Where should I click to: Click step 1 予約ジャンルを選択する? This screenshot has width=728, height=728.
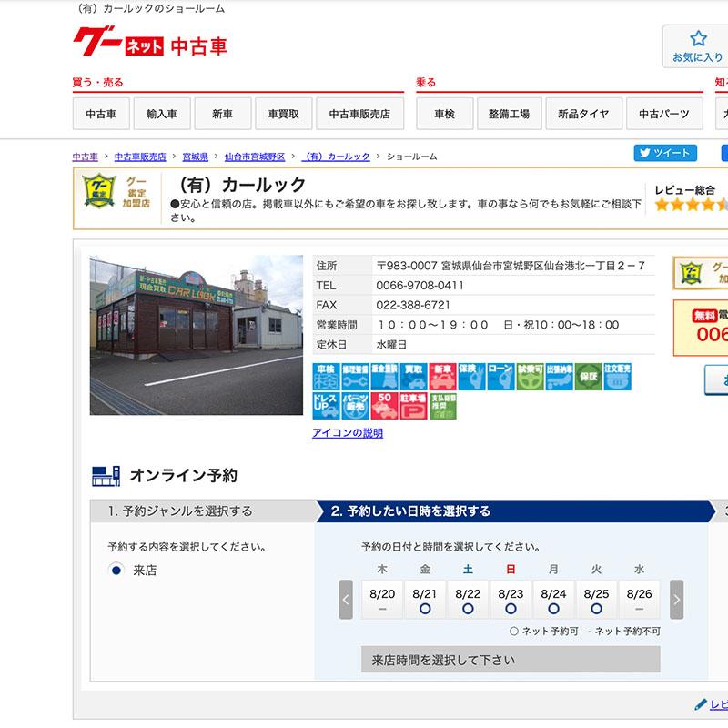(x=203, y=511)
